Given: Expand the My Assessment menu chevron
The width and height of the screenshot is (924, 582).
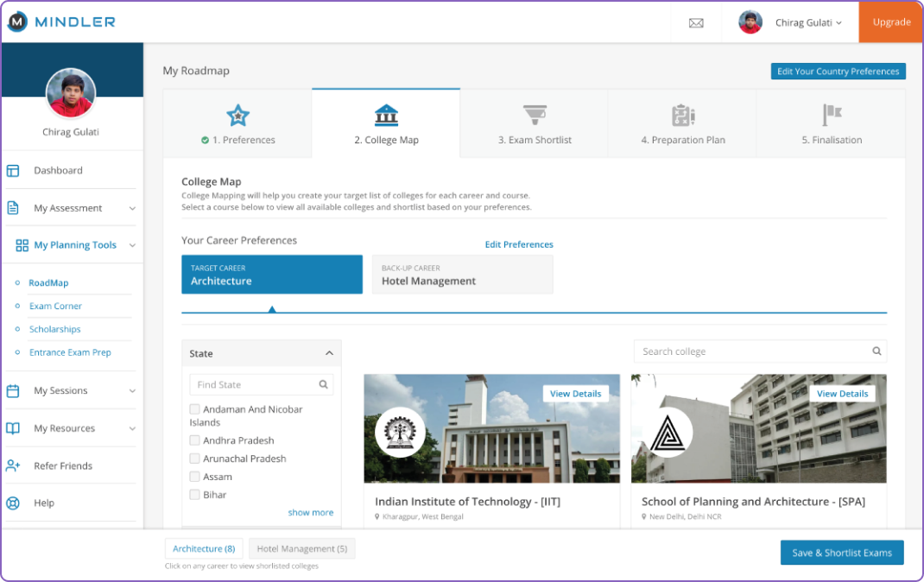Looking at the screenshot, I should tap(133, 208).
